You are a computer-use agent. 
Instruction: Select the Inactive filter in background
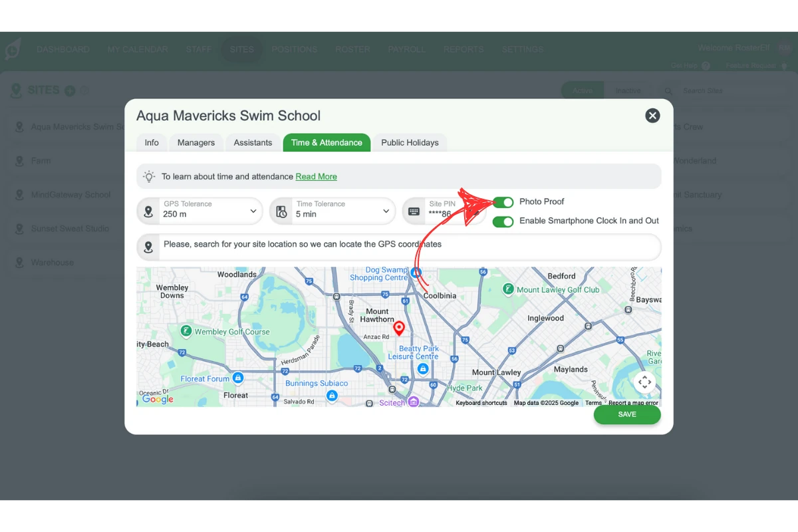[x=628, y=90]
